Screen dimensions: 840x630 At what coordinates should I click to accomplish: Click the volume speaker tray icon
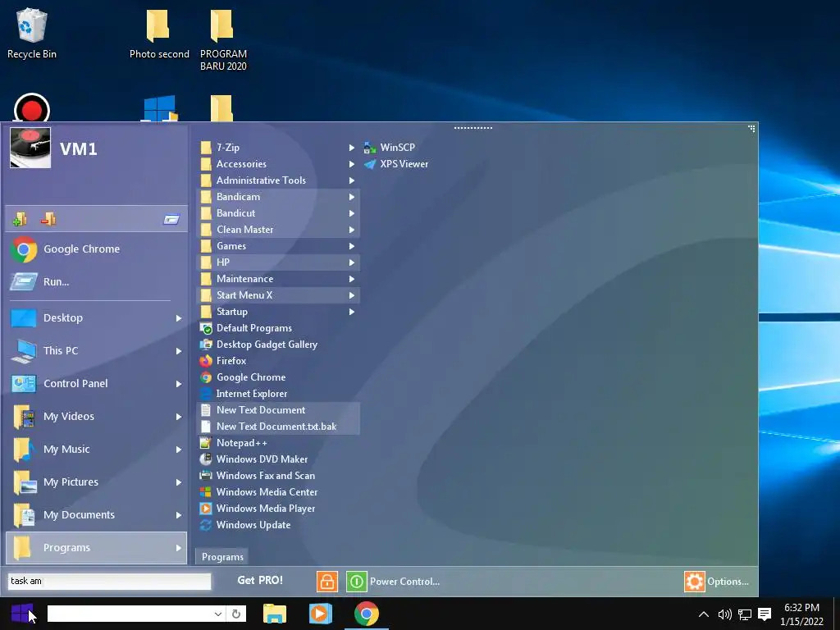(x=724, y=614)
